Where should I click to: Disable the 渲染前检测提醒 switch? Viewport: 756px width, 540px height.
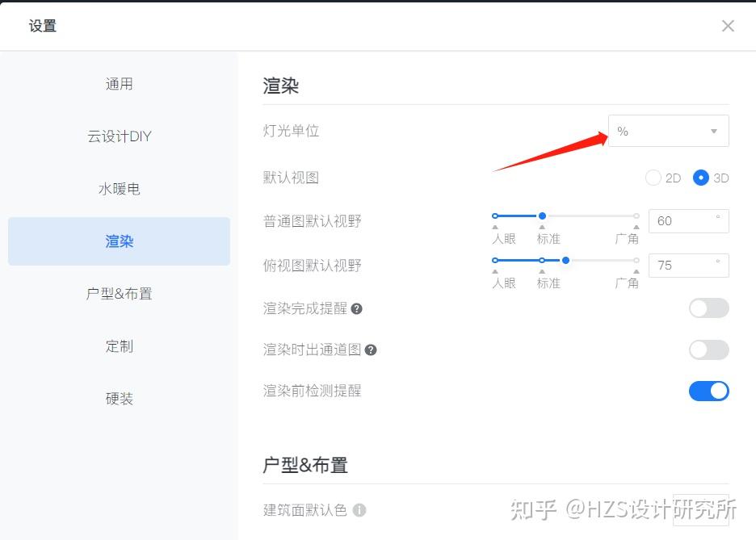[x=708, y=391]
